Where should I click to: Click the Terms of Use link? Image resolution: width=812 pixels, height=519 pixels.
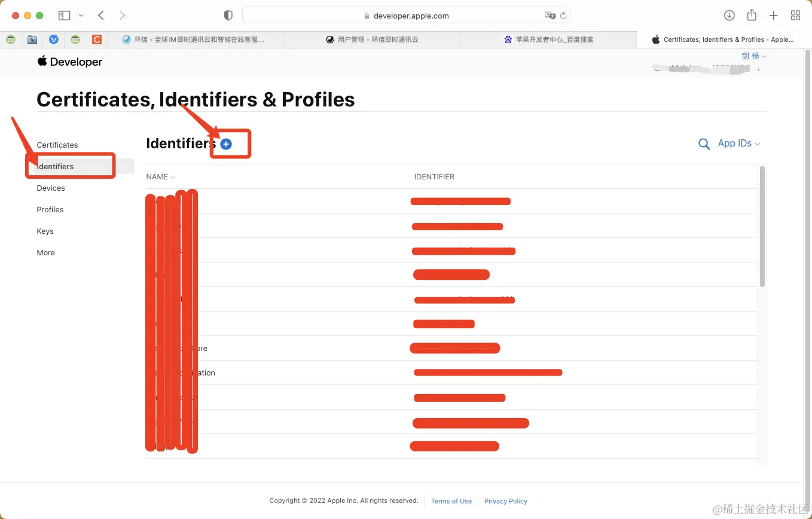click(x=451, y=501)
